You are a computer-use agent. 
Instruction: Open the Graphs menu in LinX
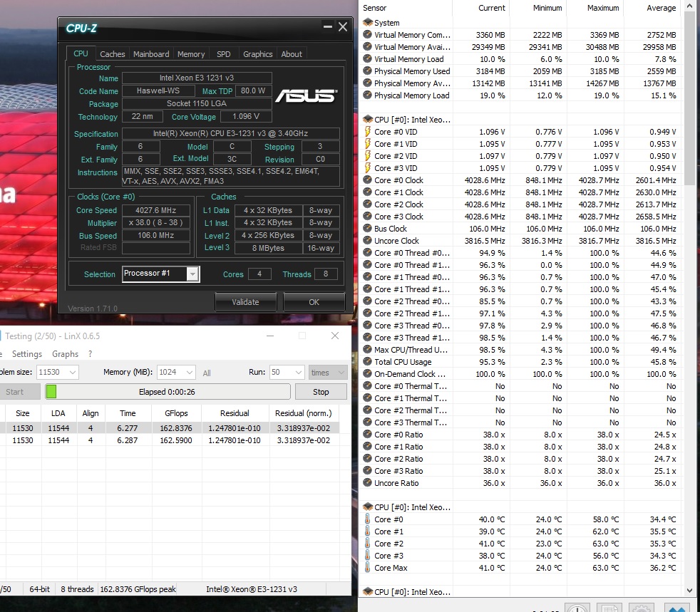coord(65,353)
